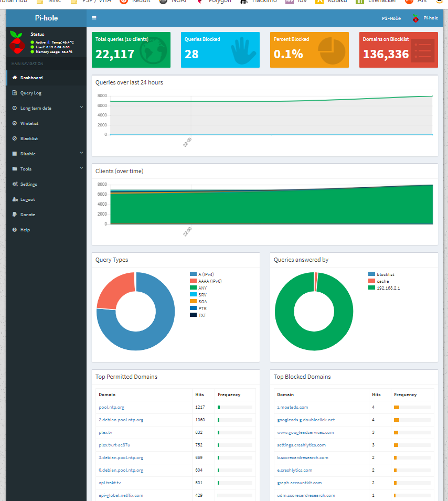The image size is (448, 501).
Task: Toggle blocklist legend in Queries answered by
Action: tap(385, 274)
